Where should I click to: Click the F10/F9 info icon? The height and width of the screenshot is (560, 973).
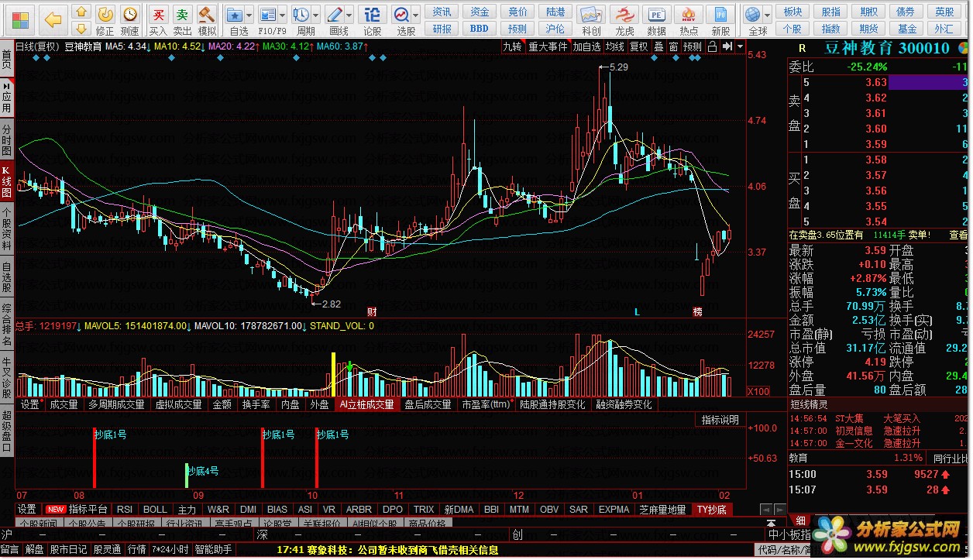(x=268, y=14)
